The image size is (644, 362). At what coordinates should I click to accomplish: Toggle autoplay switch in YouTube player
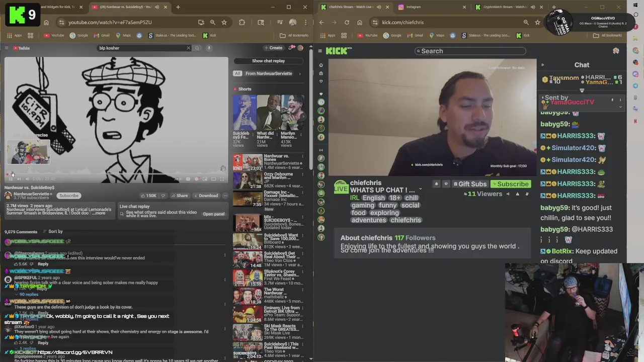coord(179,179)
